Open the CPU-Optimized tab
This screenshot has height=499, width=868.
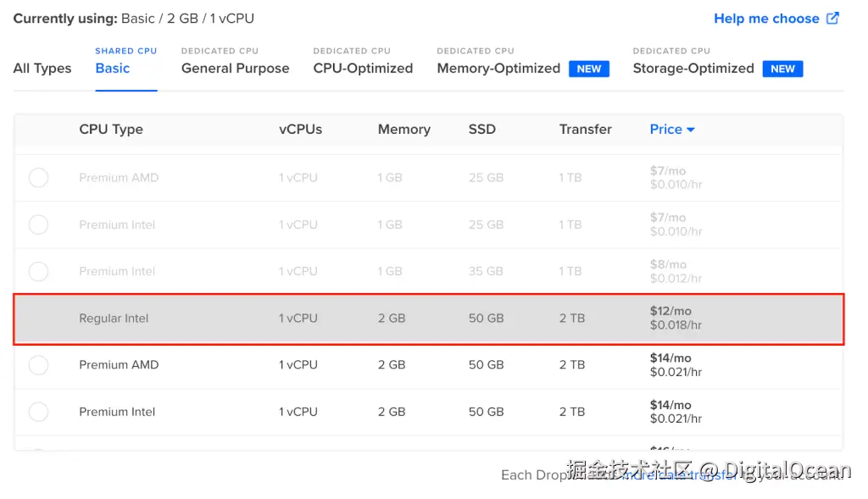pos(363,68)
